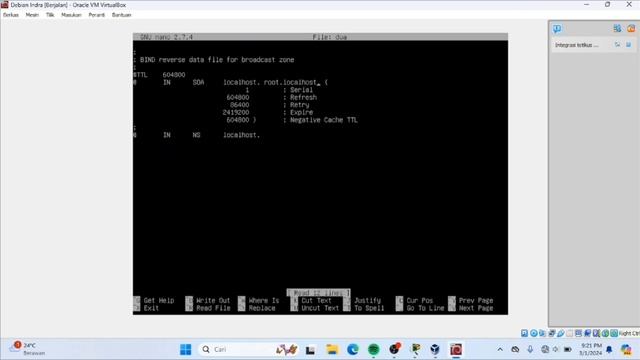Viewport: 640px width, 360px height.
Task: Click 'Replace' in nano shortcut bar
Action: click(x=262, y=308)
